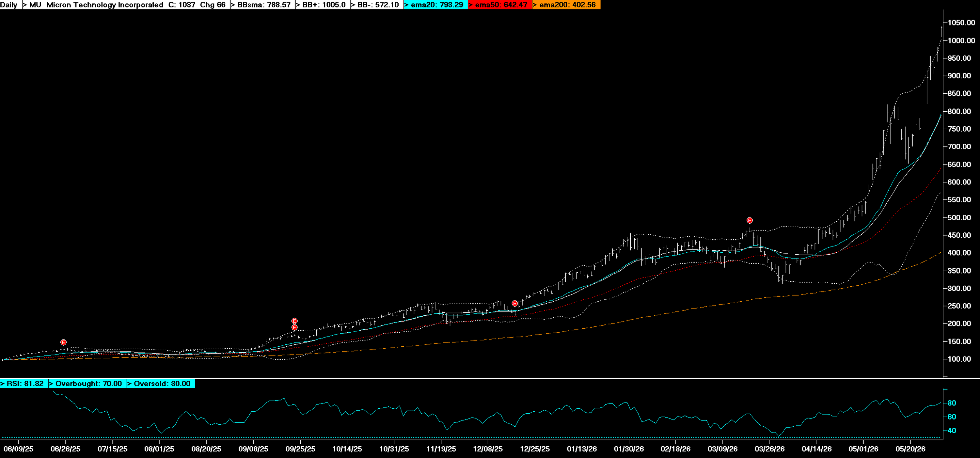Click the 400.00 price axis label
980x458 pixels.
pos(960,253)
